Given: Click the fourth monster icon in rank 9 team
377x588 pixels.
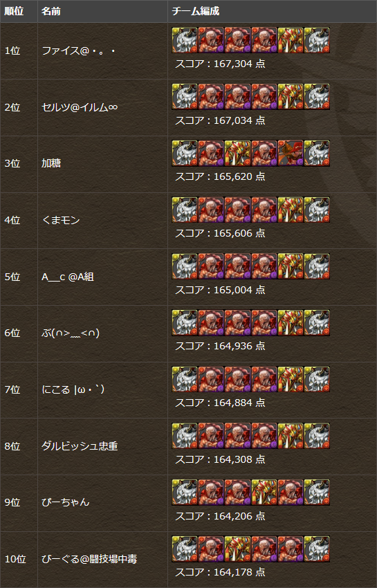Looking at the screenshot, I should click(264, 492).
